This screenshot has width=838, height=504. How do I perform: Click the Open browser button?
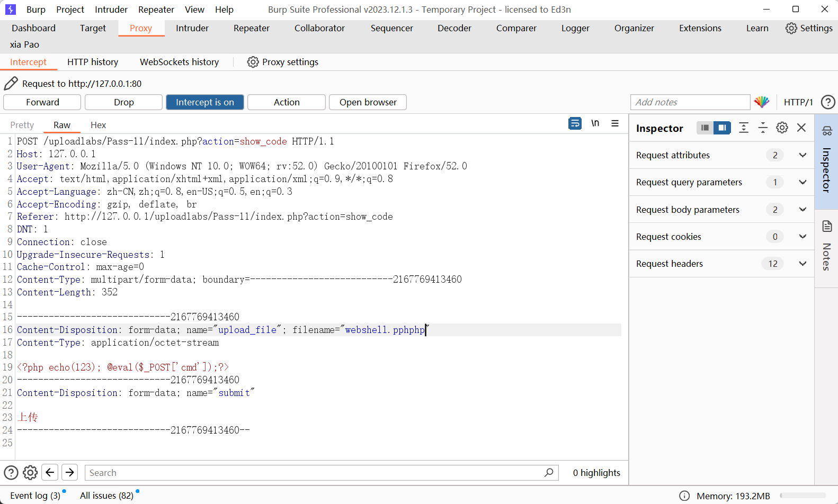[368, 102]
